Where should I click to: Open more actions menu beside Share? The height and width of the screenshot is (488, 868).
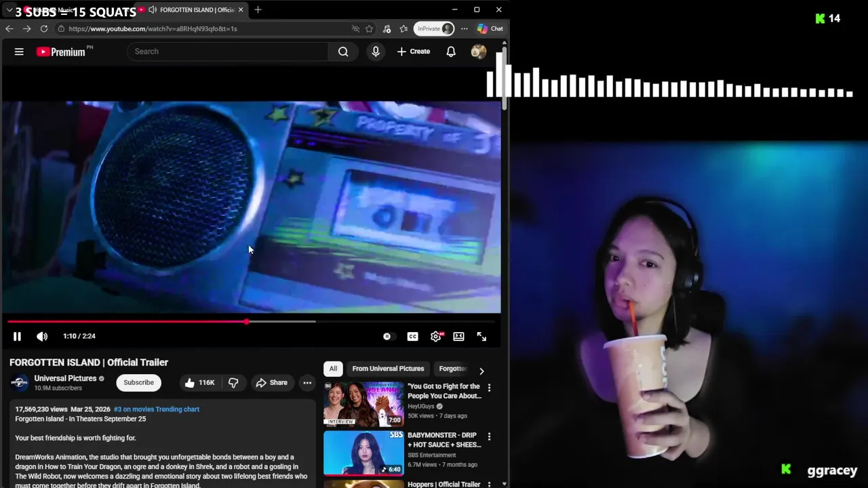point(307,382)
